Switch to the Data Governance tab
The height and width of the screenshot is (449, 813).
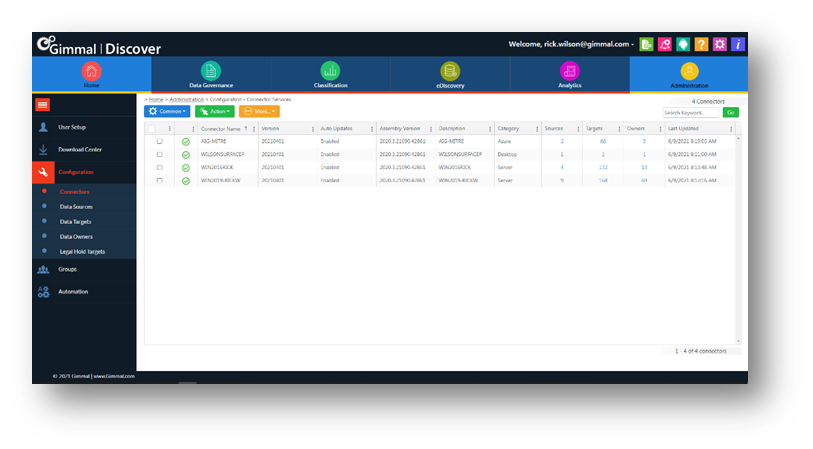coord(210,74)
